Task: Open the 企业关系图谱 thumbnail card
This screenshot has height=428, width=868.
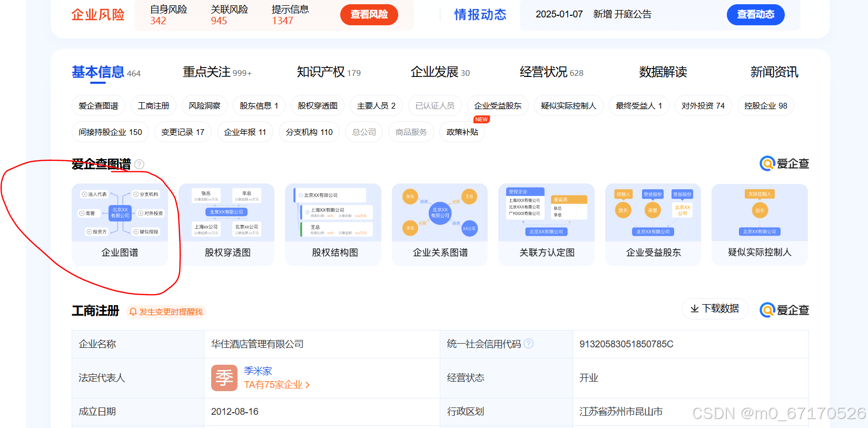Action: (x=440, y=225)
